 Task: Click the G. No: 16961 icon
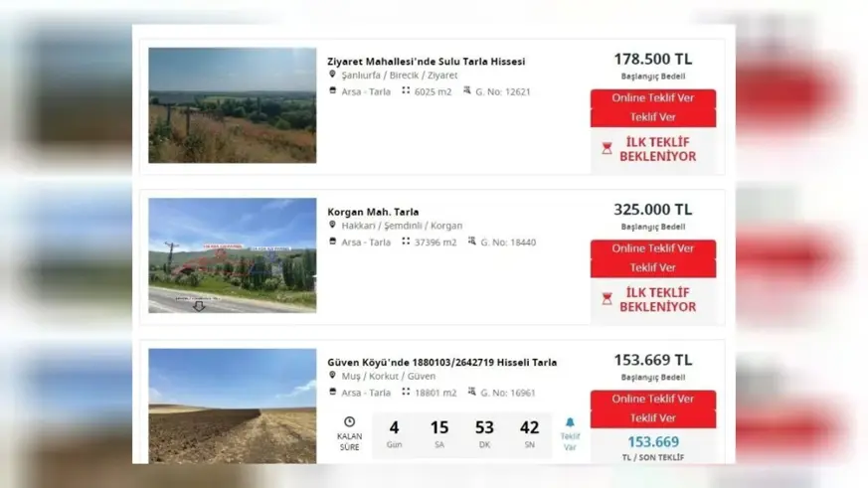[x=471, y=392]
